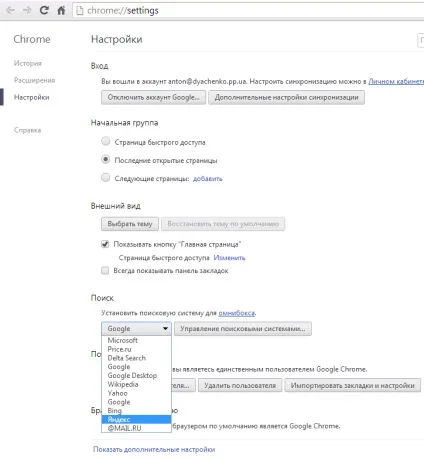Click the browser Forward arrow

27,10
